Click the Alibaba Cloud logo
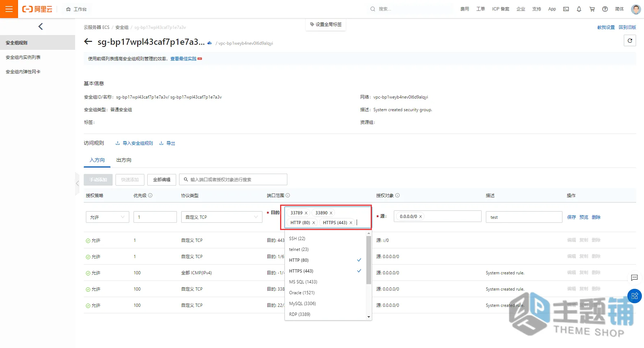 (37, 9)
